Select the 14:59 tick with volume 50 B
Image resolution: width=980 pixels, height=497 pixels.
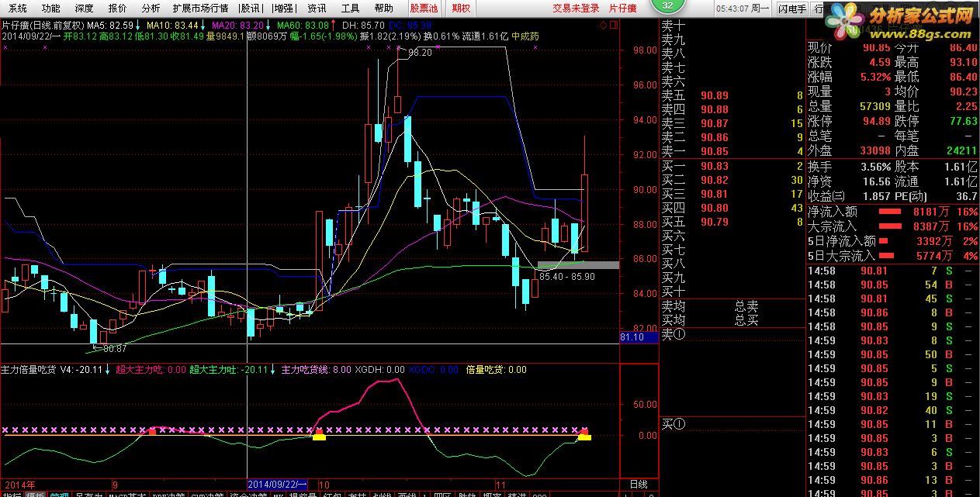coord(893,354)
